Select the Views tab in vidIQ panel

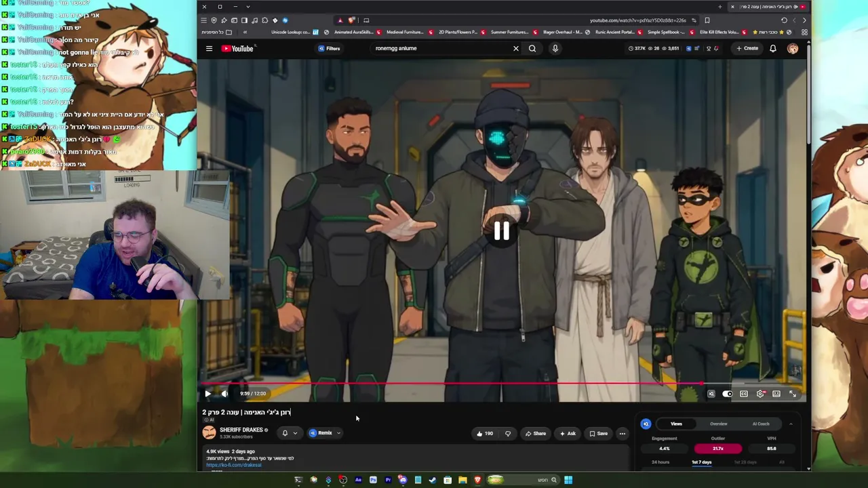(676, 424)
